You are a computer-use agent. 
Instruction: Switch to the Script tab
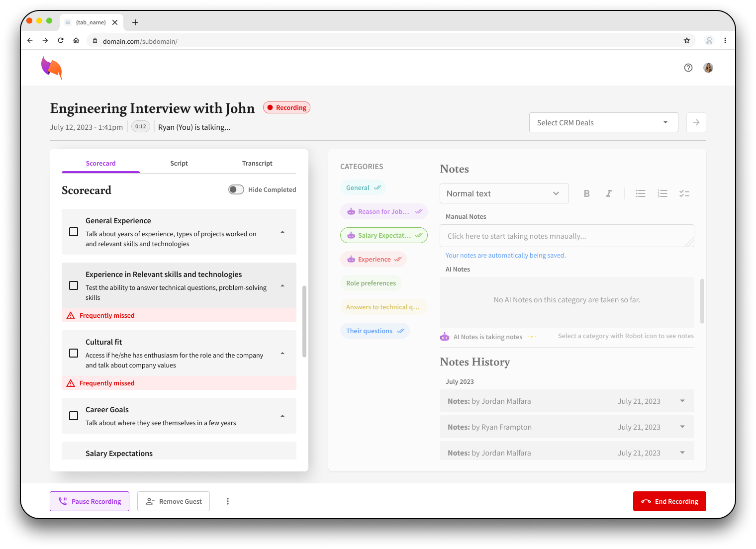click(x=179, y=163)
